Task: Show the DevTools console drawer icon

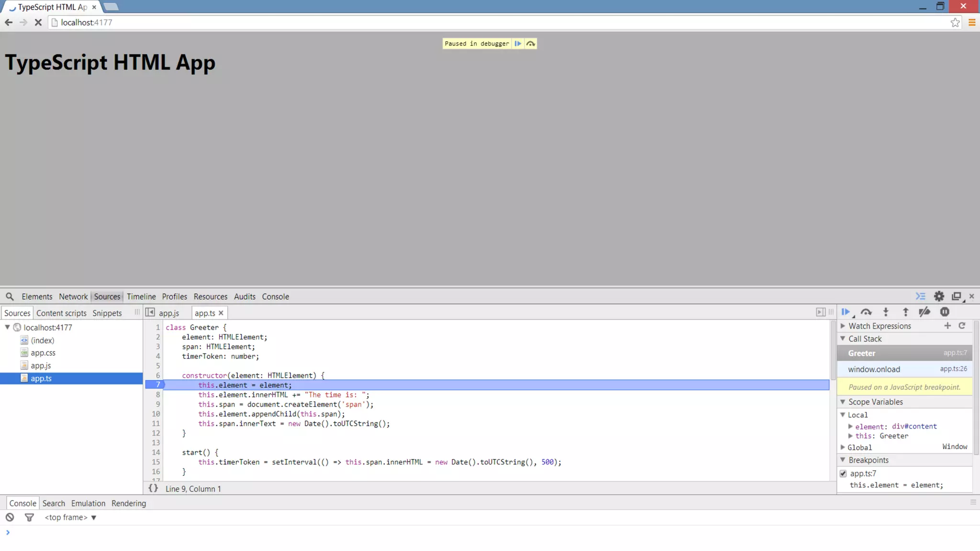Action: tap(921, 297)
